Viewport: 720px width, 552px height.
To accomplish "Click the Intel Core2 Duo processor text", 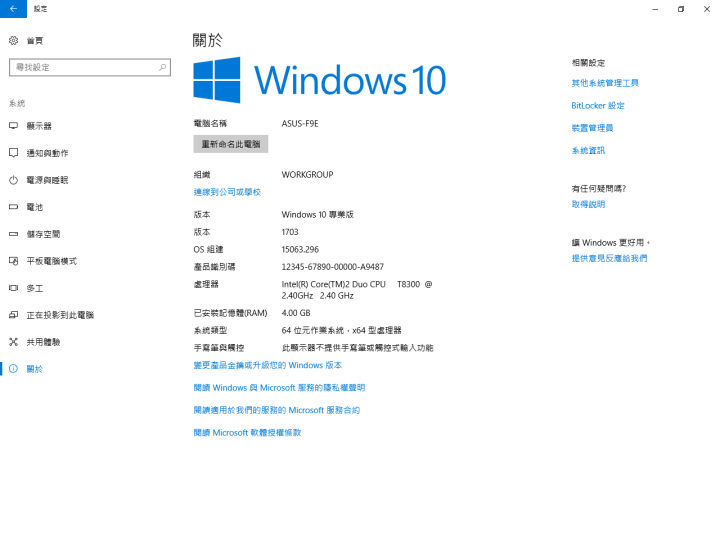I will [x=357, y=290].
